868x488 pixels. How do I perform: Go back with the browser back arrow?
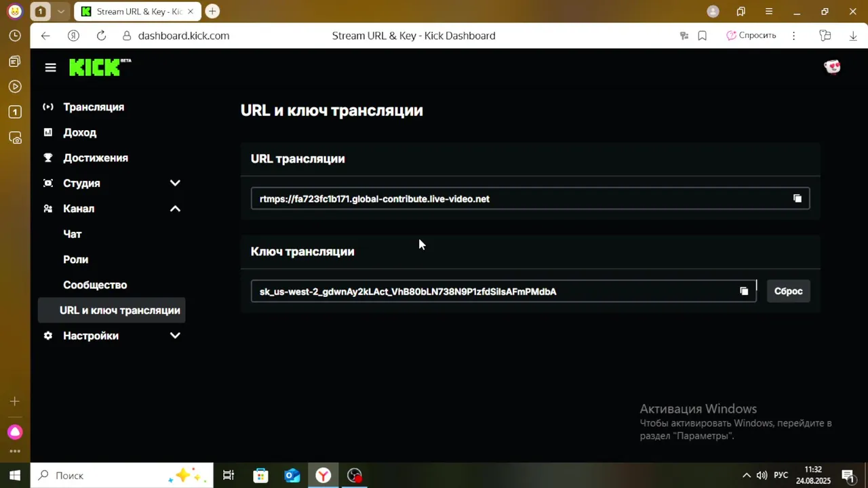[45, 36]
